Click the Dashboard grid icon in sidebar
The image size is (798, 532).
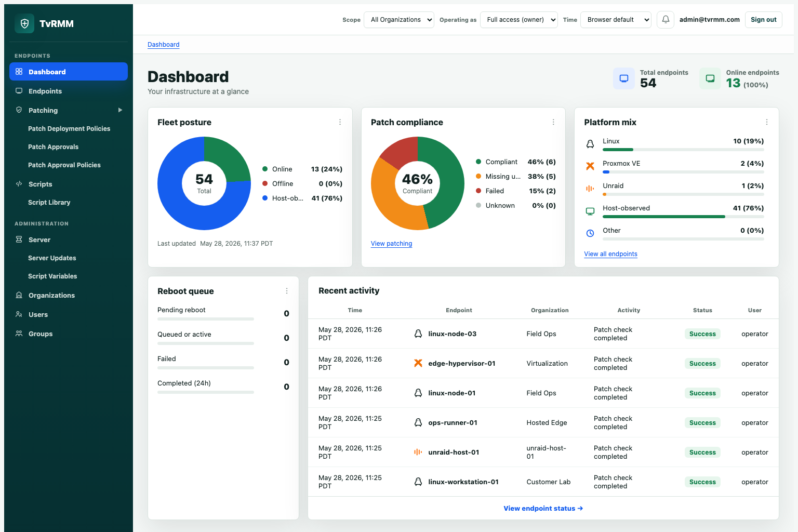[x=19, y=72]
